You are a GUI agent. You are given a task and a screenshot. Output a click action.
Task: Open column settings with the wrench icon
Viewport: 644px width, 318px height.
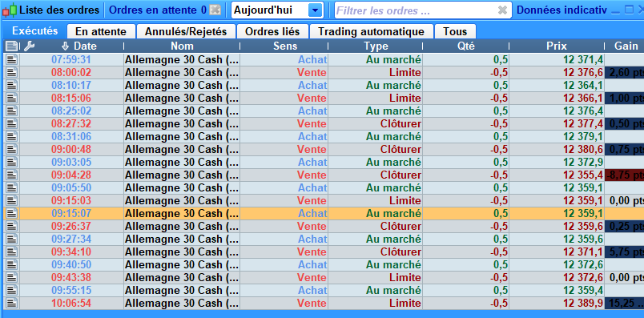click(29, 46)
